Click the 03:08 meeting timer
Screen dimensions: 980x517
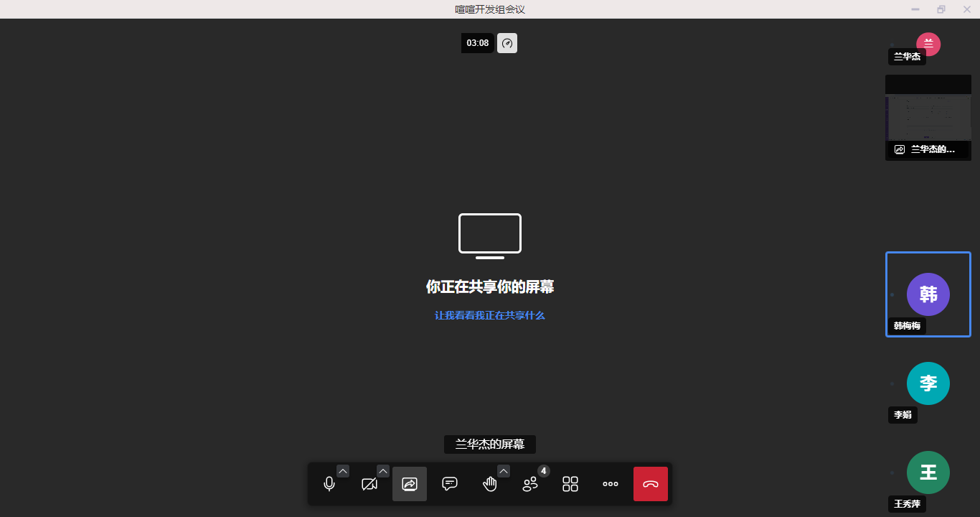tap(477, 43)
